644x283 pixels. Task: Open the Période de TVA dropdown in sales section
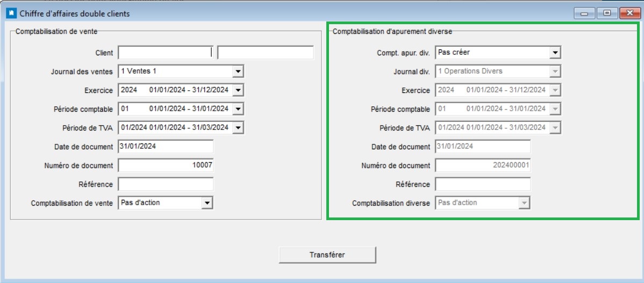click(238, 128)
